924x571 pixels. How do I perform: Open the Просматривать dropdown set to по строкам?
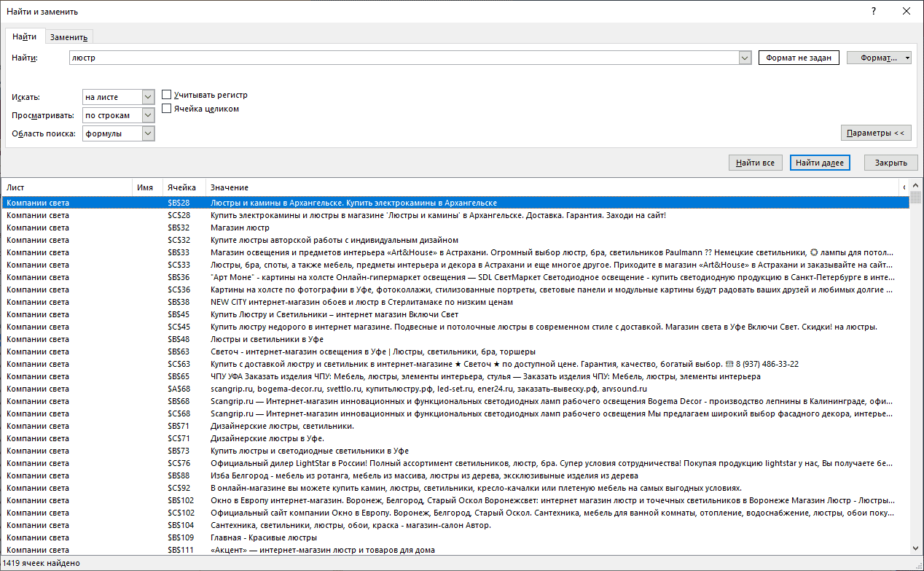coord(118,115)
